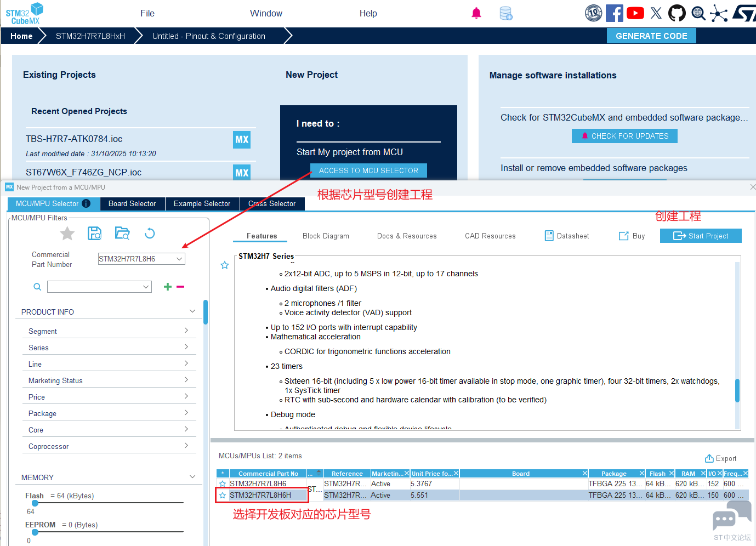Switch to the Board Selector tab
This screenshot has height=546, width=756.
132,204
